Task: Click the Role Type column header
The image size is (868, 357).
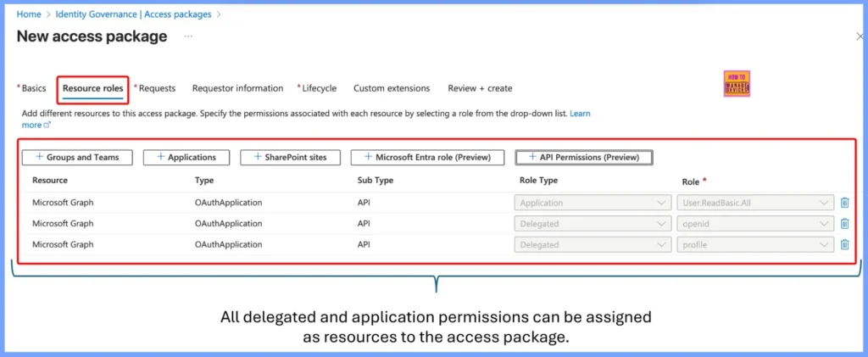Action: (x=538, y=181)
